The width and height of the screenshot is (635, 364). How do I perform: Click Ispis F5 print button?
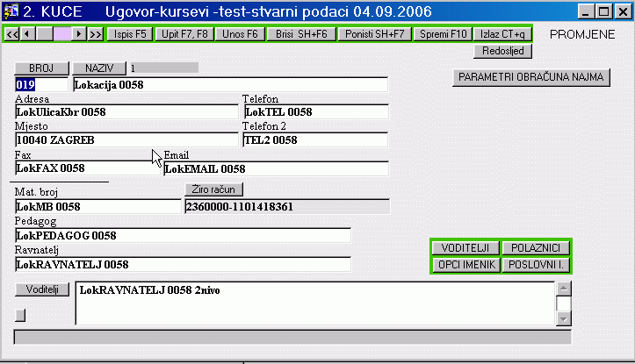point(130,34)
